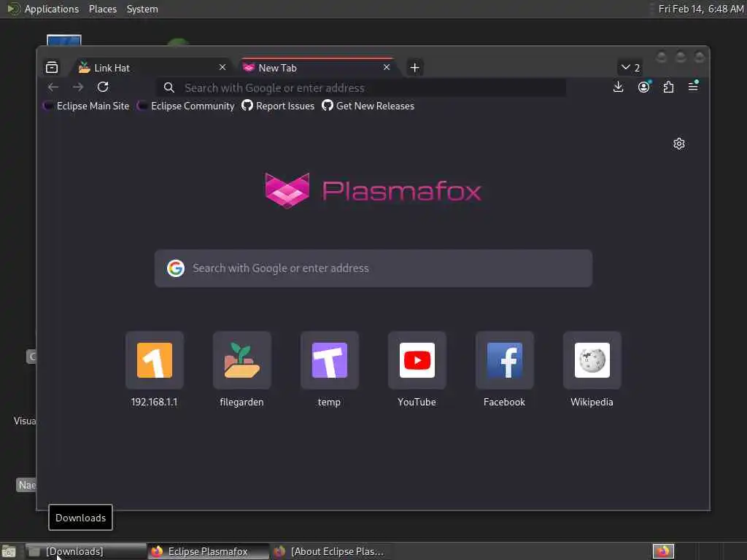Open Eclipse Community bookmark
The height and width of the screenshot is (560, 747).
[x=186, y=106]
